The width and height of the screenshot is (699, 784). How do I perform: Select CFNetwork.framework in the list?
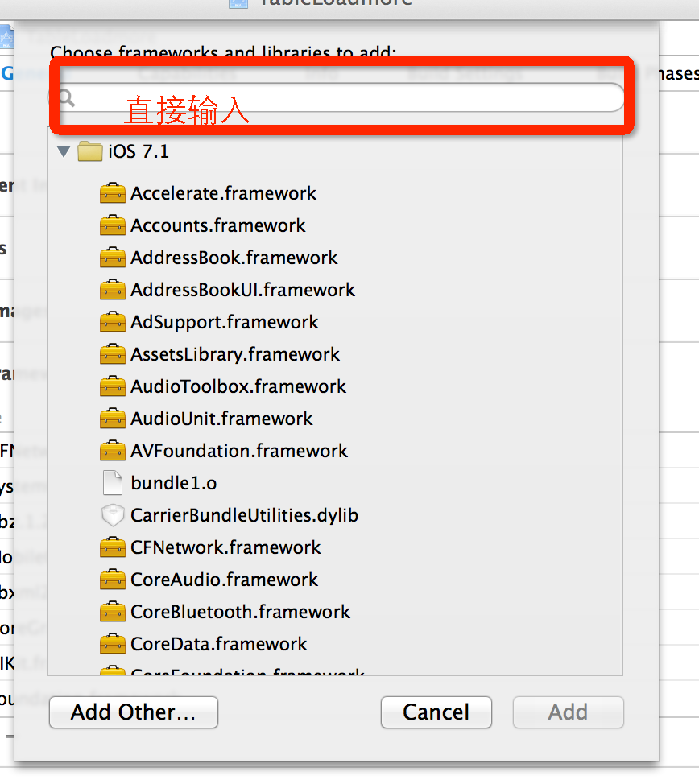coord(225,547)
